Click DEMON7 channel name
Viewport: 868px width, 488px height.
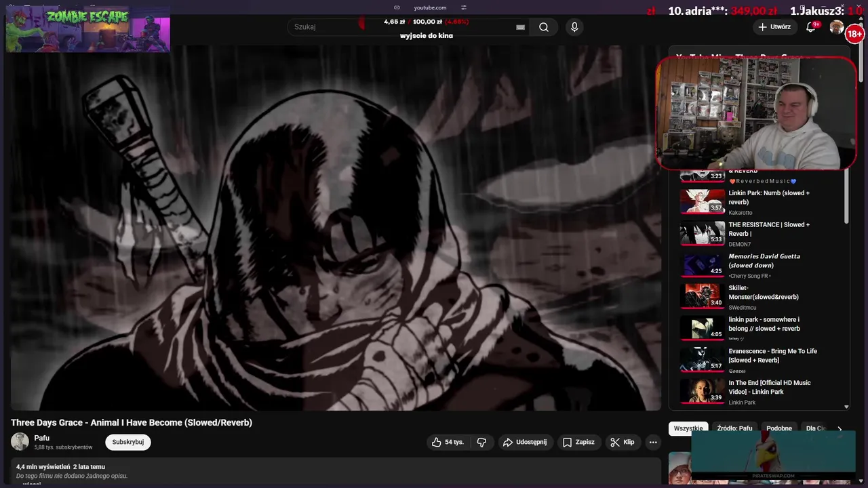click(x=740, y=244)
